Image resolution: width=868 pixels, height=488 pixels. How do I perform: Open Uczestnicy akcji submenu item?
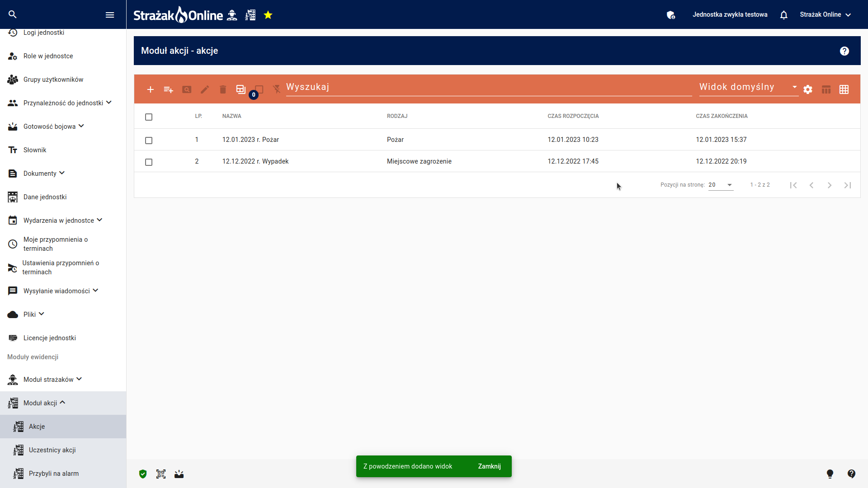[63, 450]
